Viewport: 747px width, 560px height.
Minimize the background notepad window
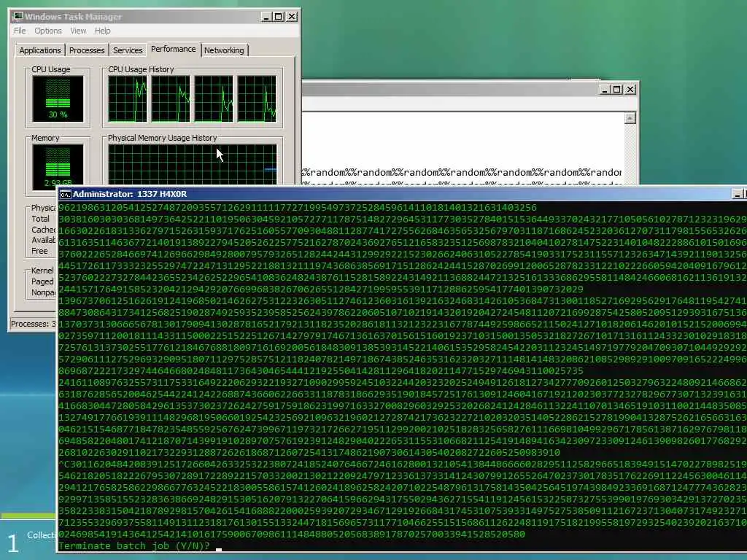[x=605, y=90]
